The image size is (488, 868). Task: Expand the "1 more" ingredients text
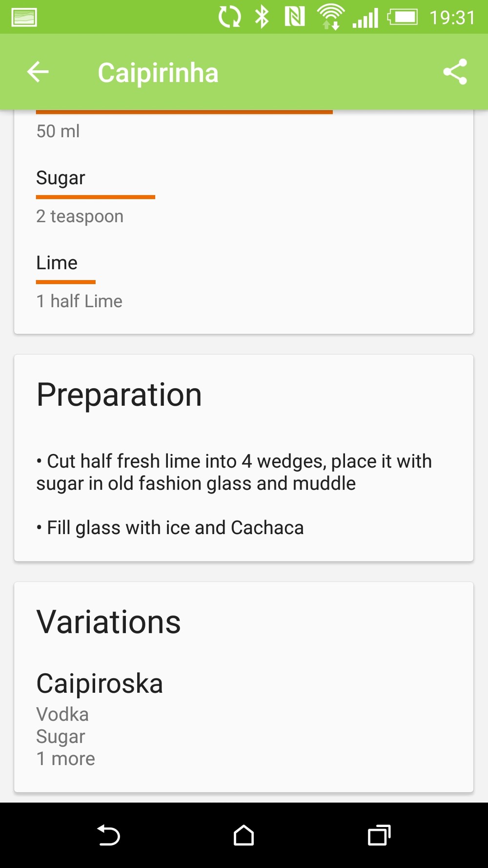click(66, 759)
